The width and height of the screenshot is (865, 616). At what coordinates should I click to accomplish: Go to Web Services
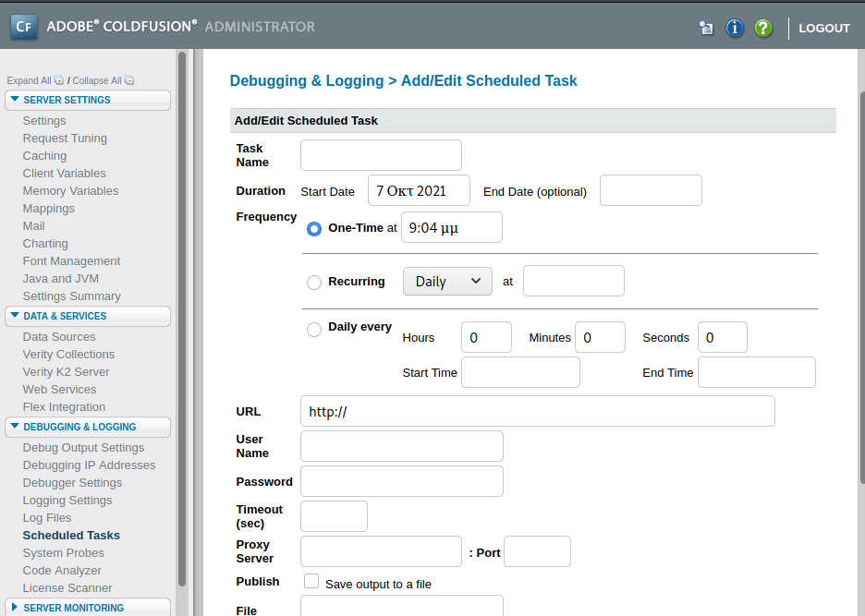59,390
